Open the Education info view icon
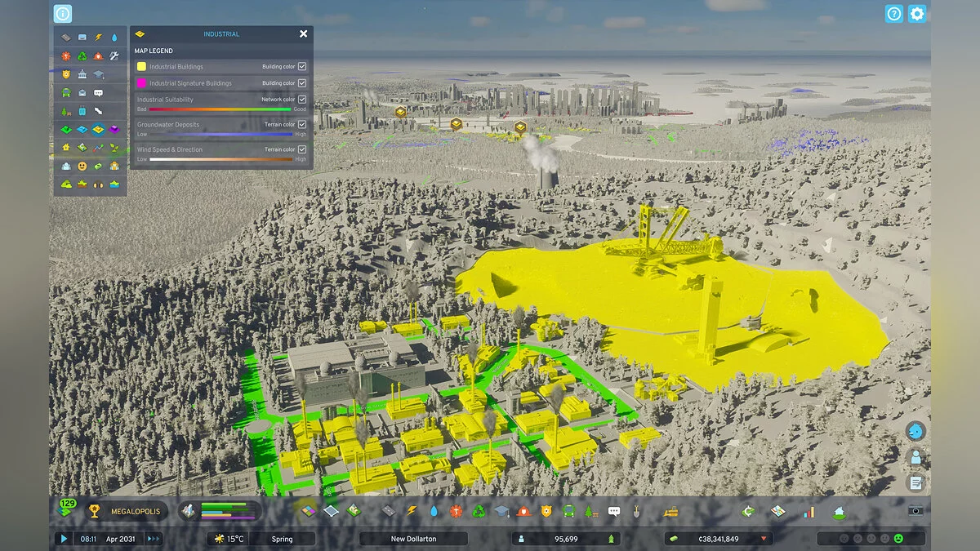 pos(98,74)
